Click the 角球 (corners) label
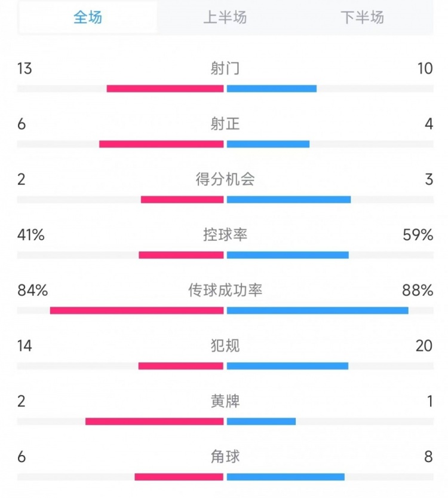The width and height of the screenshot is (448, 498). click(224, 457)
